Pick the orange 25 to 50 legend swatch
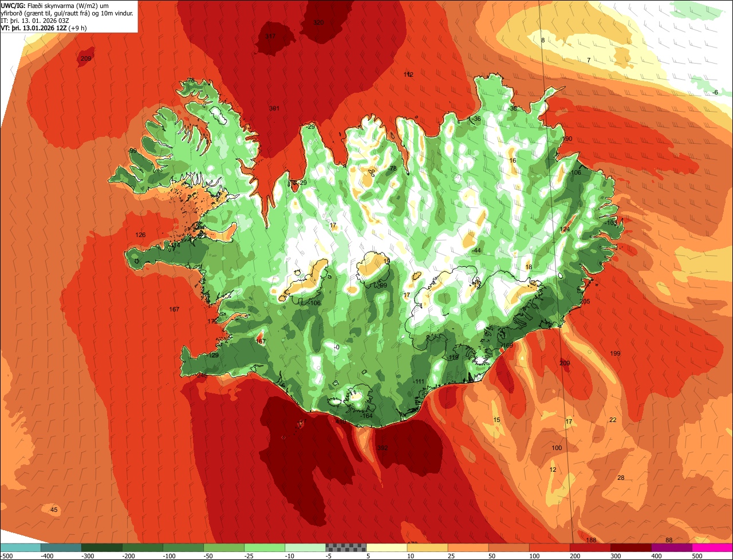Image resolution: width=733 pixels, height=560 pixels. pos(468,547)
